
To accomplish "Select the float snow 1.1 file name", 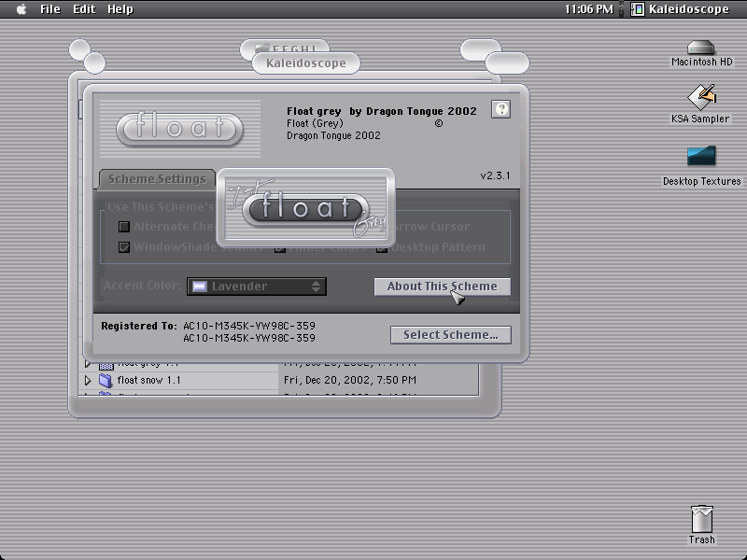I will pos(148,380).
